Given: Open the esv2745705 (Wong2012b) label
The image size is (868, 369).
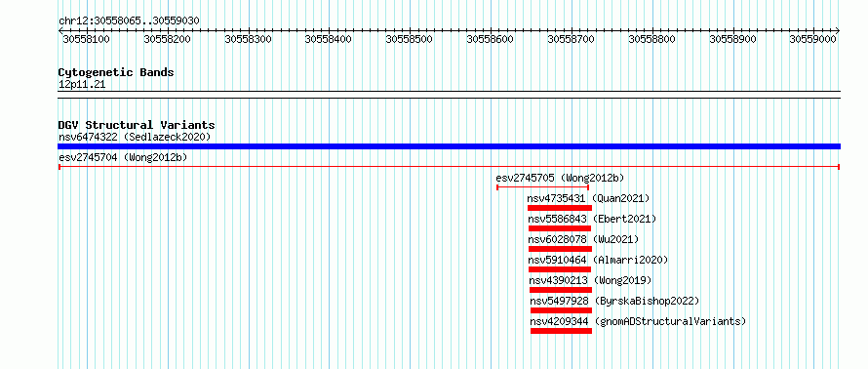Looking at the screenshot, I should coord(560,178).
